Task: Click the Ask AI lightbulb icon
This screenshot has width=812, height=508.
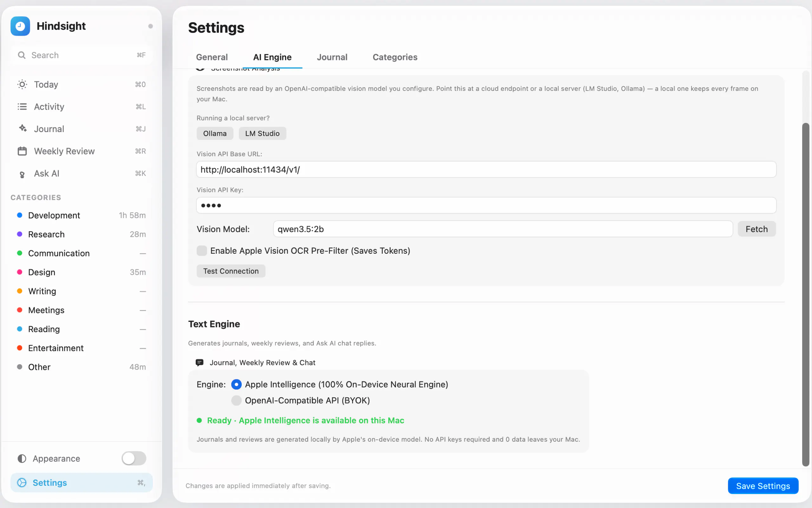Action: tap(22, 174)
